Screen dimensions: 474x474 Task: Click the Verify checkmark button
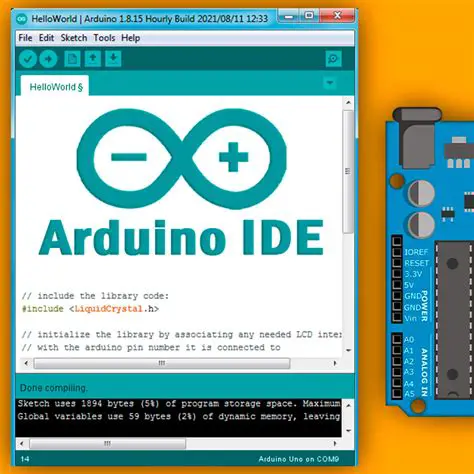pyautogui.click(x=28, y=59)
